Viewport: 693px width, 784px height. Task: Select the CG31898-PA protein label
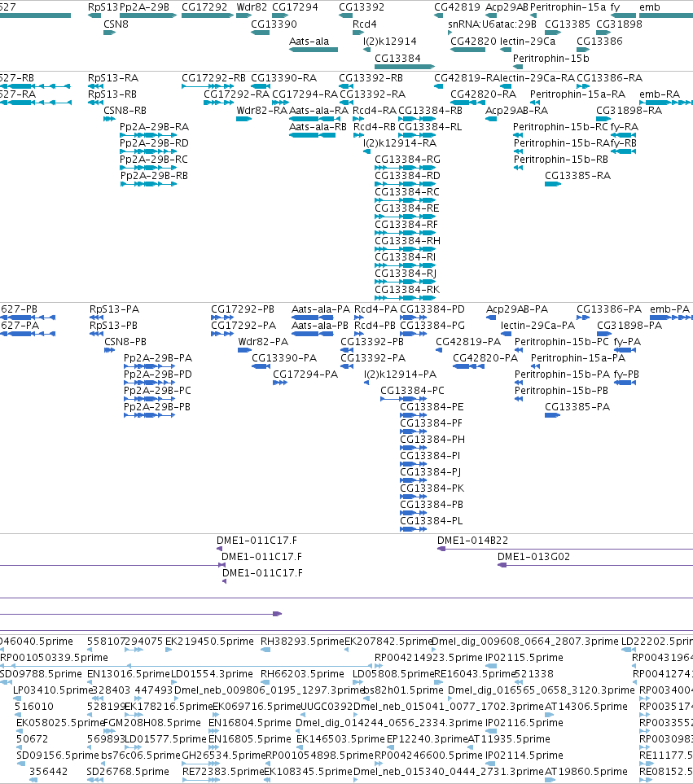pyautogui.click(x=629, y=325)
